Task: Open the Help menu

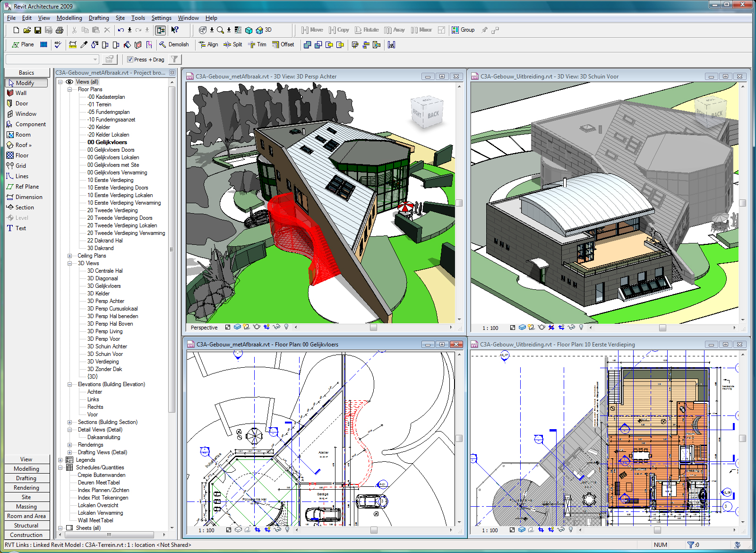Action: coord(211,18)
